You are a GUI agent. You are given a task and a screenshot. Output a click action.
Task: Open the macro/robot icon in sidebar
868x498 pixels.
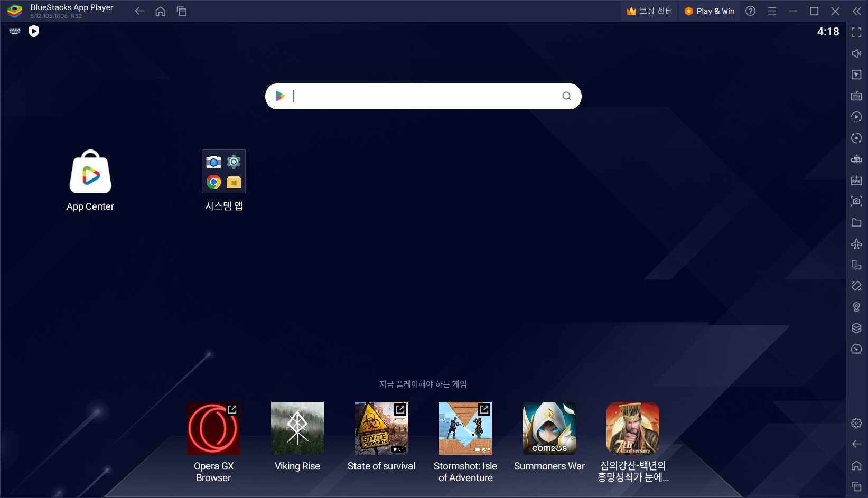click(856, 159)
